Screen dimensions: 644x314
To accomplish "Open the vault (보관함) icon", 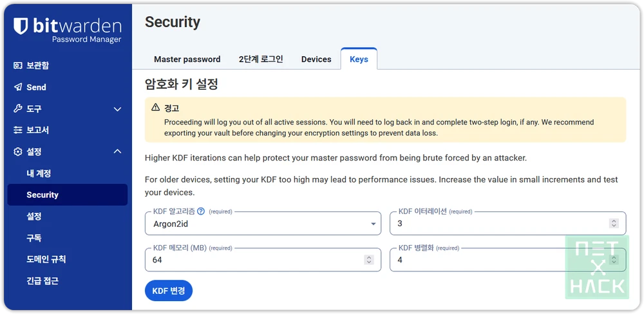I will (x=17, y=65).
